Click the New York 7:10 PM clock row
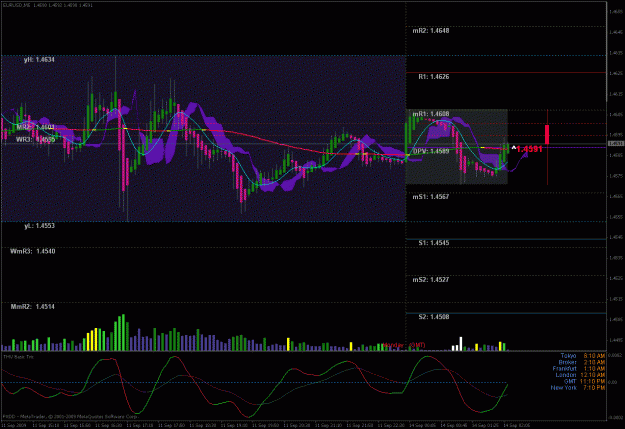The width and height of the screenshot is (625, 429). coord(578,388)
